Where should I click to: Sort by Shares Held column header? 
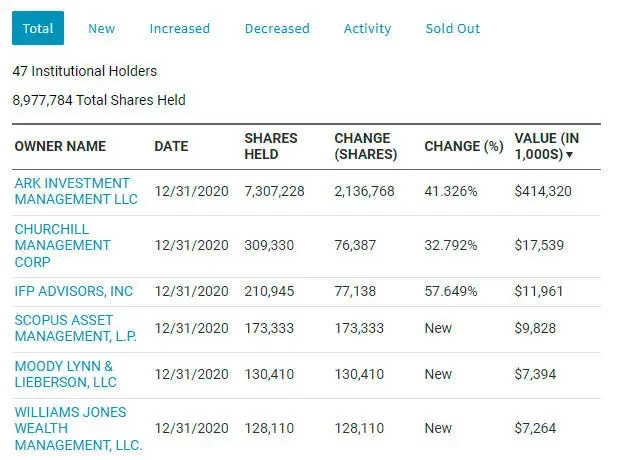click(x=270, y=146)
